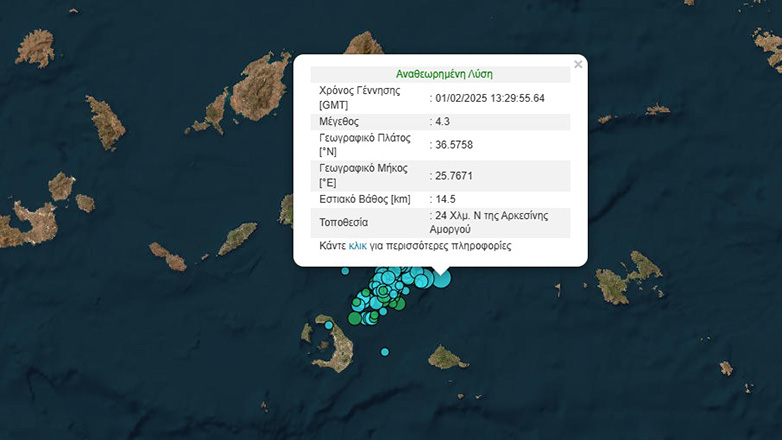Click the 'Γεωγραφικό Πλάτος [°N]' label
The width and height of the screenshot is (782, 440).
(365, 145)
